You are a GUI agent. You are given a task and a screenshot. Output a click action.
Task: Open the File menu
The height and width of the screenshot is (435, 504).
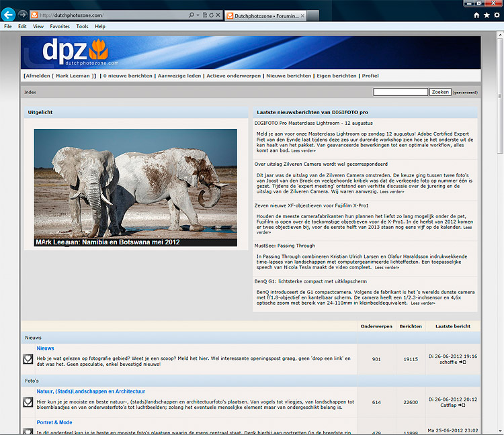(x=7, y=26)
